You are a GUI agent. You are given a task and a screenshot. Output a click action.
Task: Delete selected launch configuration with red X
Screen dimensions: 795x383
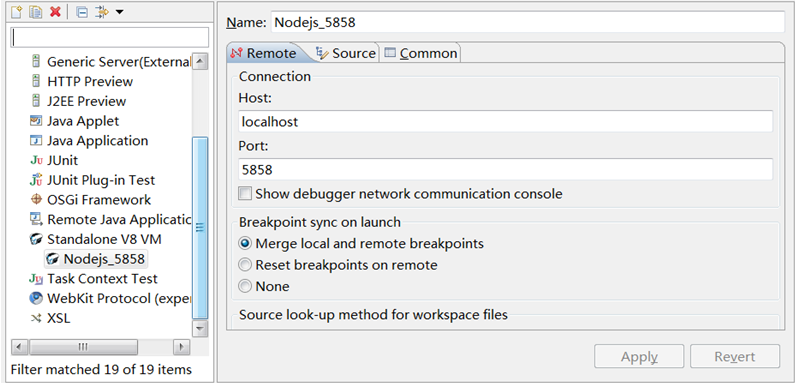[x=55, y=12]
